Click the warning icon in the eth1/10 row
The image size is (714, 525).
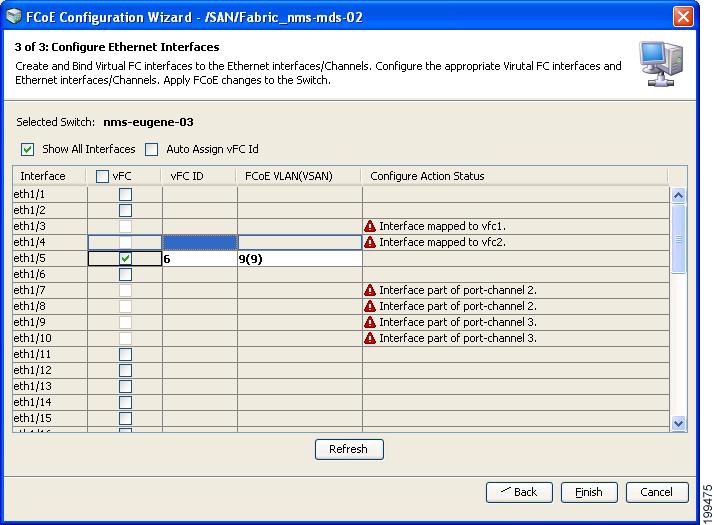(x=370, y=338)
